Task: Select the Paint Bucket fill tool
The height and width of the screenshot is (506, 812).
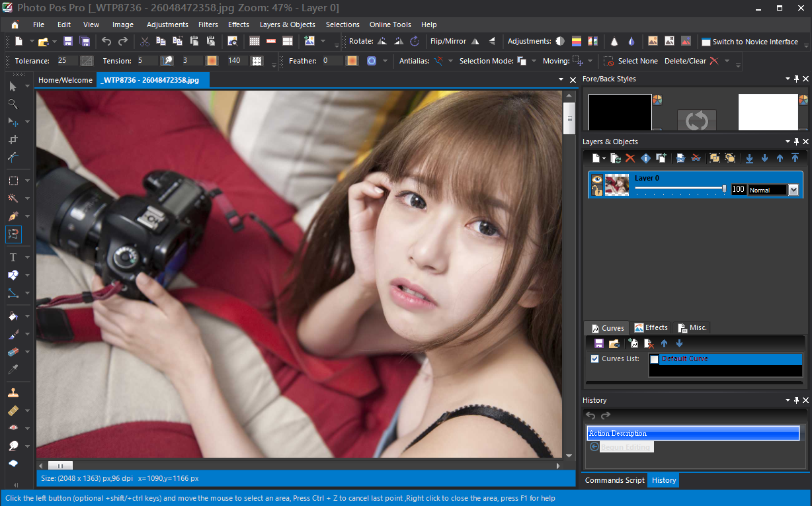Action: 13,317
